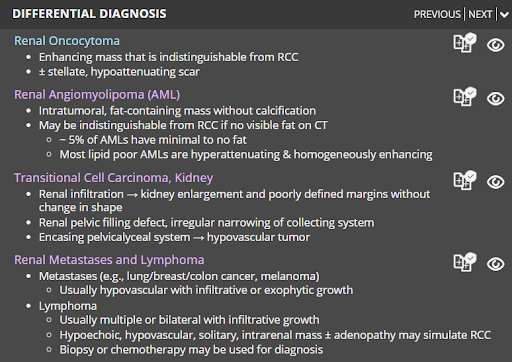The width and height of the screenshot is (512, 362).
Task: Open the Renal Oncocytoma link
Action: [x=67, y=41]
